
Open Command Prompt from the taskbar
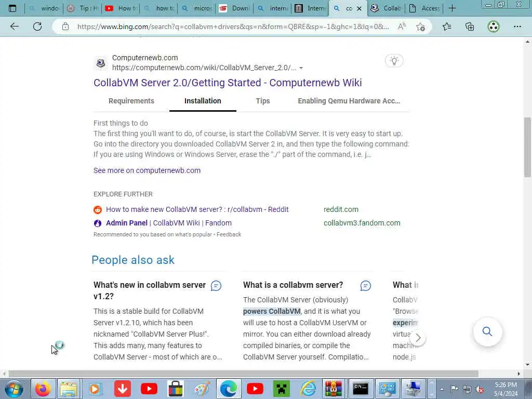pos(361,389)
